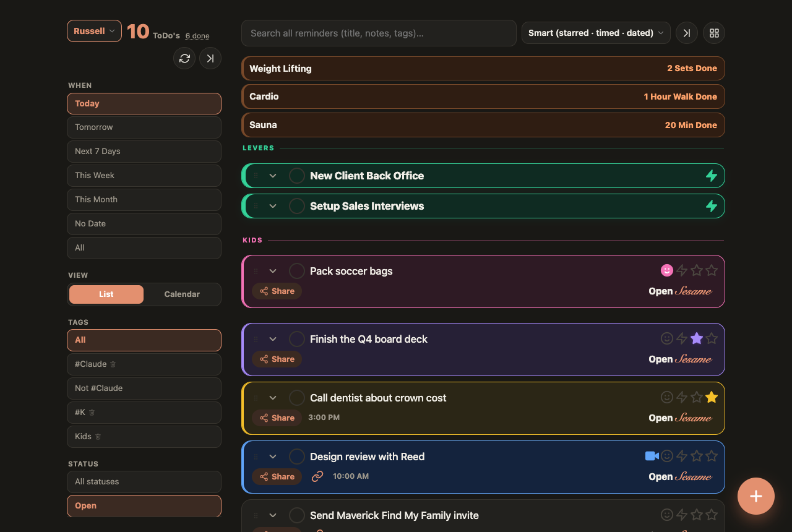792x532 pixels.
Task: Open the 6 done link
Action: [x=197, y=36]
